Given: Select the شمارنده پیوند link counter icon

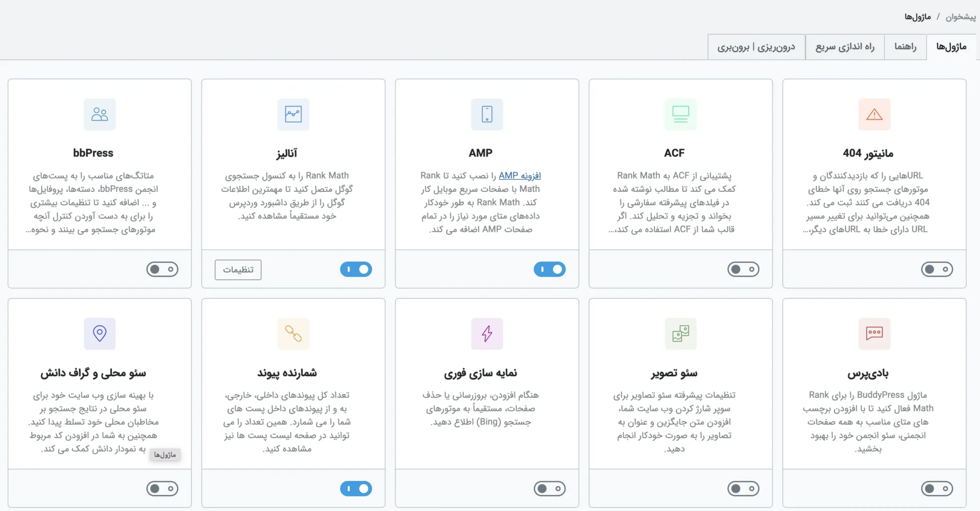Looking at the screenshot, I should [293, 334].
